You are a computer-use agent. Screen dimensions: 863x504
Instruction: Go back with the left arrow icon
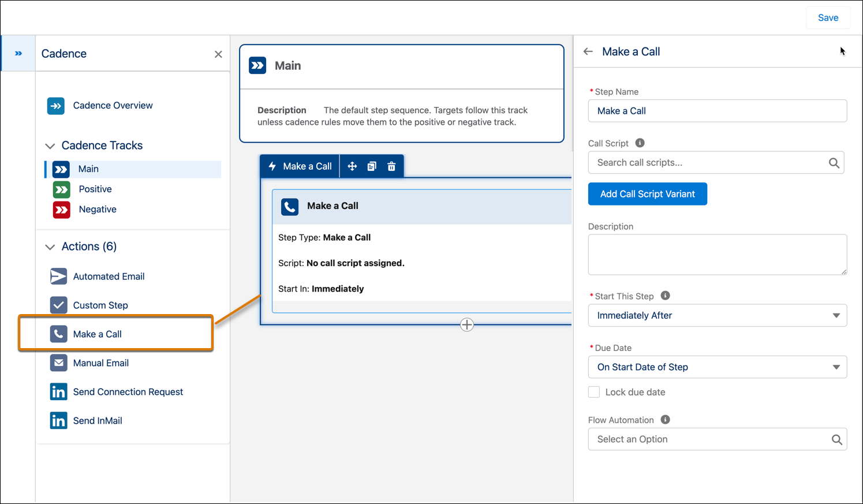click(x=588, y=51)
